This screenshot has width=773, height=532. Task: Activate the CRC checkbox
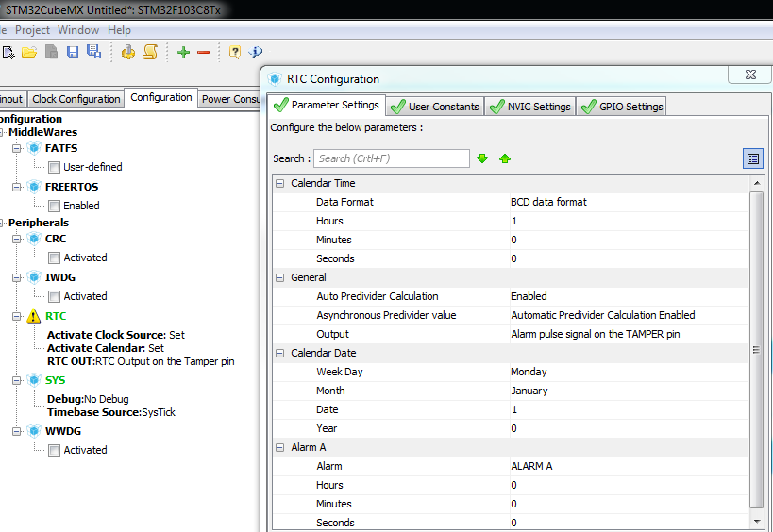54,258
